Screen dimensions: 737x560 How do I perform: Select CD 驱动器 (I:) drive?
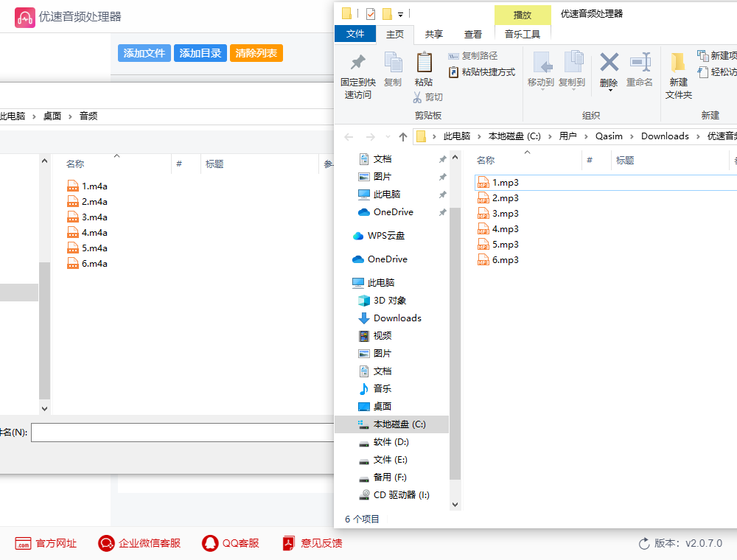(394, 495)
